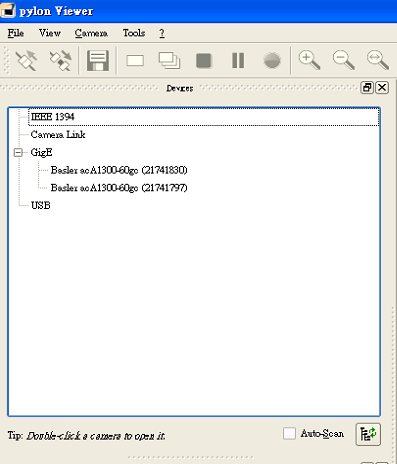
Task: Open the File menu
Action: [16, 33]
